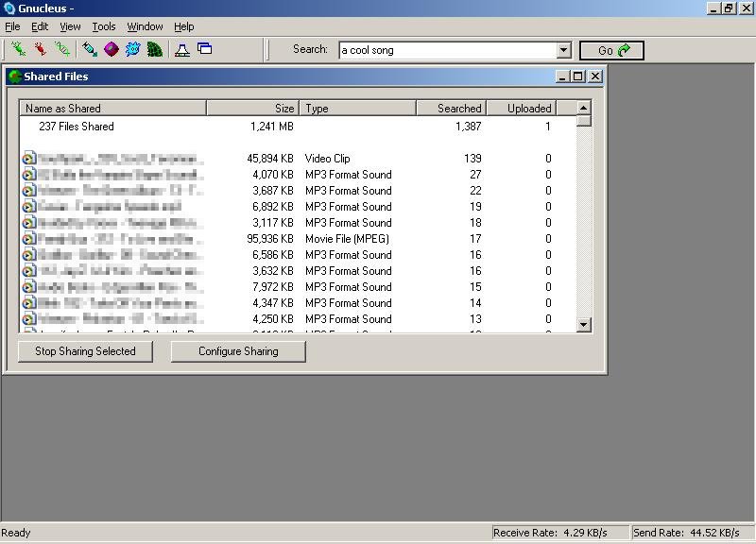The width and height of the screenshot is (756, 544).
Task: Click the blue amoeba toolbar icon
Action: [133, 49]
